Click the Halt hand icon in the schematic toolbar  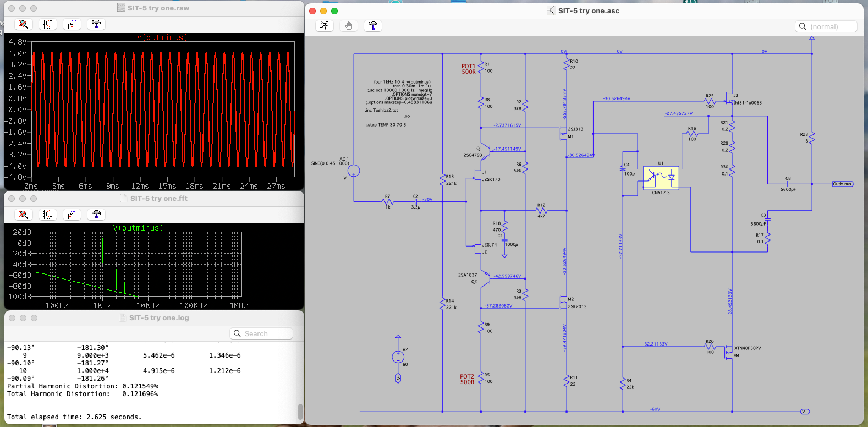pos(349,26)
